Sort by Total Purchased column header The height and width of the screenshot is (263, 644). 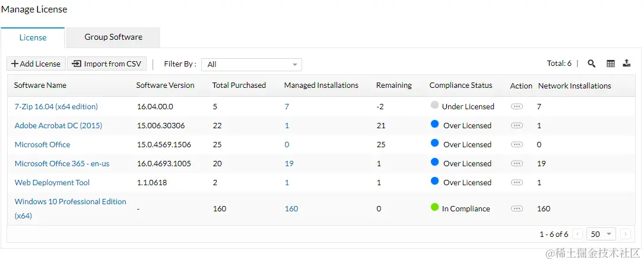pyautogui.click(x=239, y=85)
